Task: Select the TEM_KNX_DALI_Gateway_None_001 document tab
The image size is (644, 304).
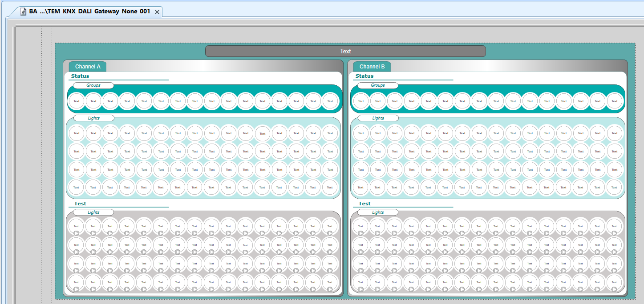Action: pos(89,12)
